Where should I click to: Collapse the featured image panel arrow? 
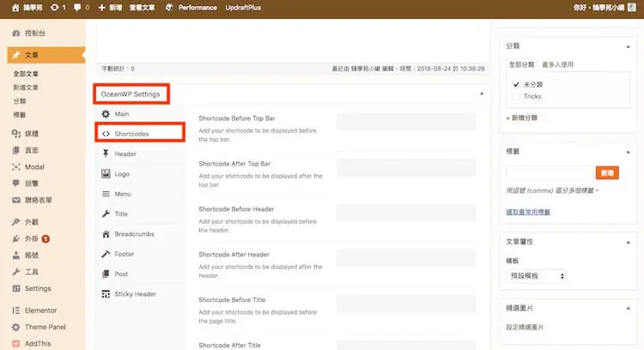[628, 308]
